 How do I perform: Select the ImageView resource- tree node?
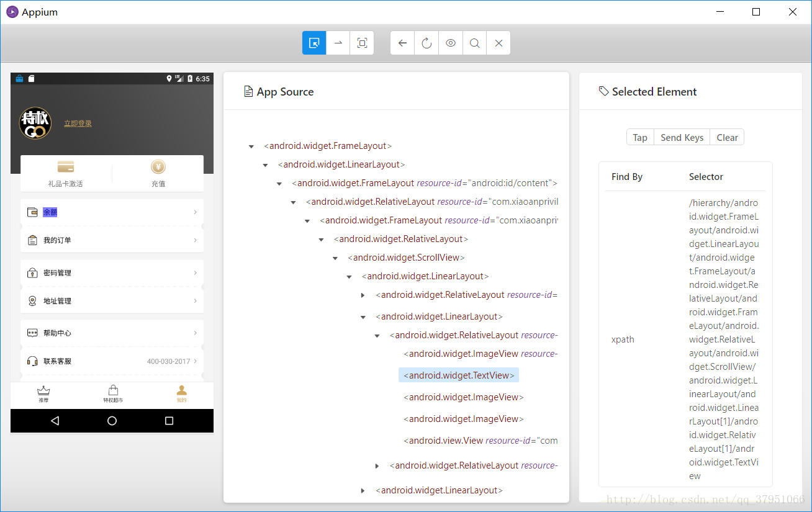[480, 354]
